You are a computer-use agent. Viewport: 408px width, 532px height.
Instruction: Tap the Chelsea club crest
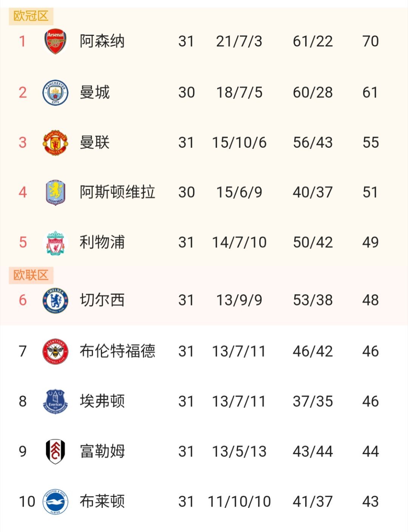click(x=55, y=301)
